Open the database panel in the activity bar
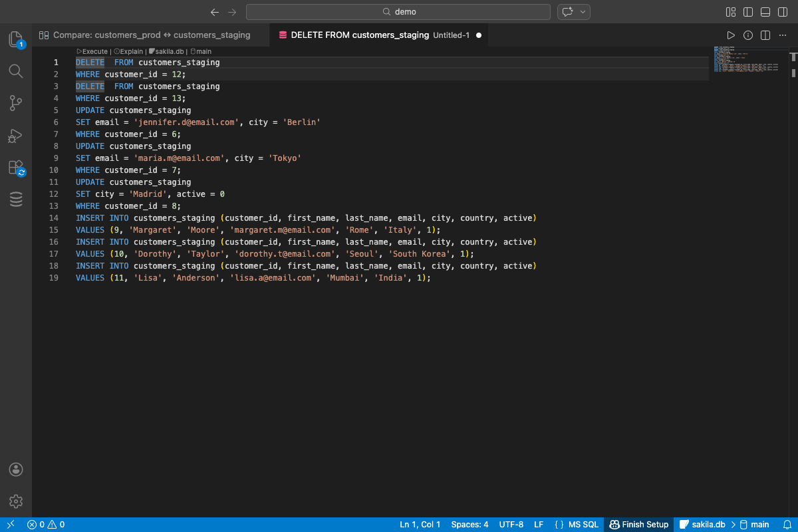Viewport: 798px width, 532px height. (16, 199)
